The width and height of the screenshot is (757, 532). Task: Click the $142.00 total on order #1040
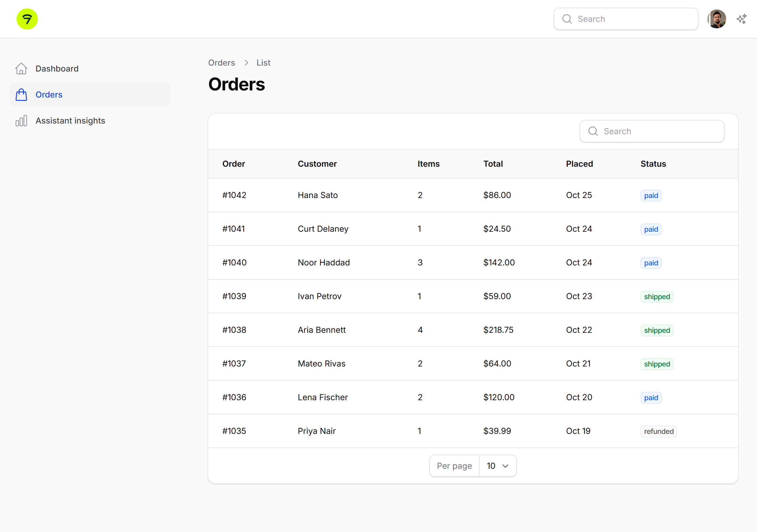coord(499,262)
